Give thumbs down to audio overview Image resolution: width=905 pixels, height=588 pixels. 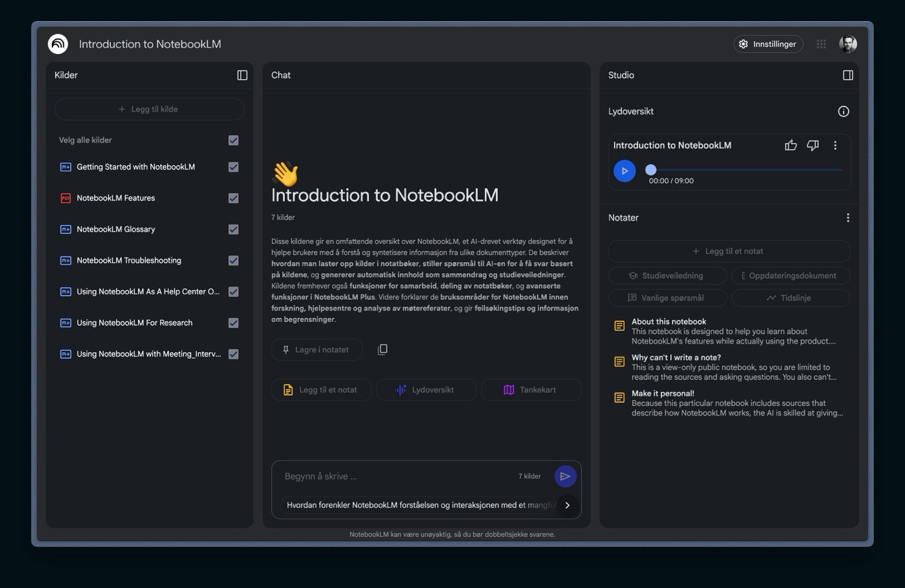point(813,145)
